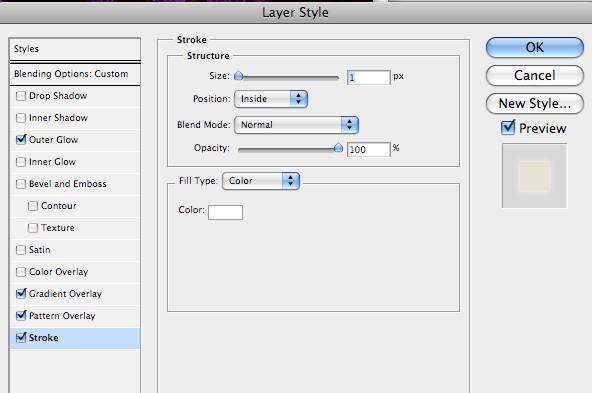Enable the Drop Shadow checkbox
This screenshot has width=592, height=393.
coord(21,96)
